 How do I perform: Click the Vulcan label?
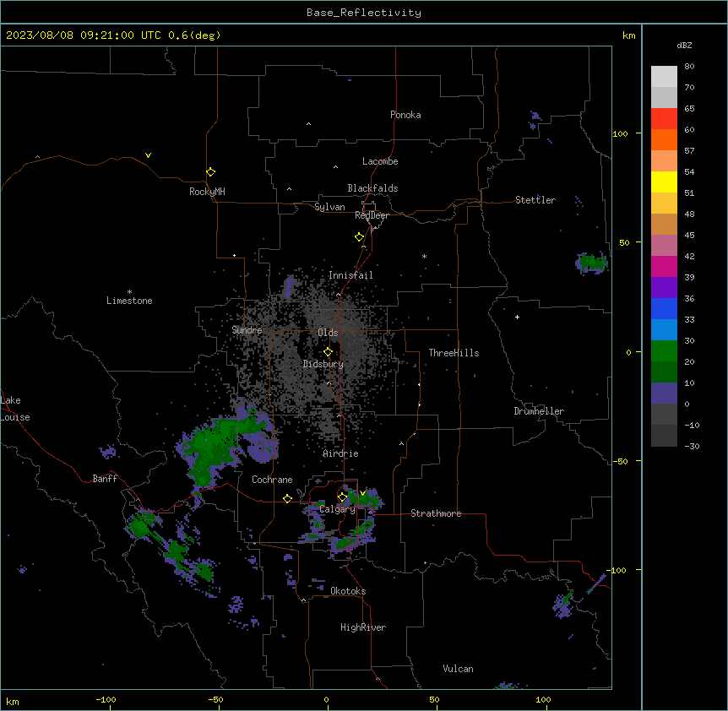(x=458, y=669)
